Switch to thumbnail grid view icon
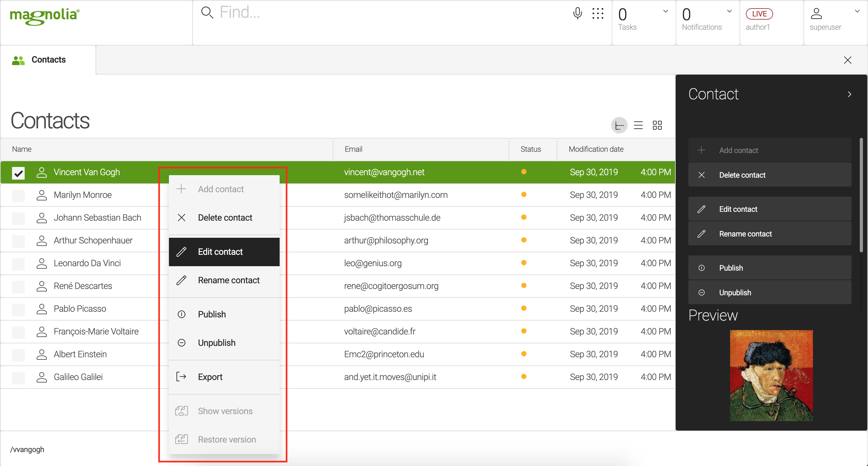868x466 pixels. click(x=657, y=126)
